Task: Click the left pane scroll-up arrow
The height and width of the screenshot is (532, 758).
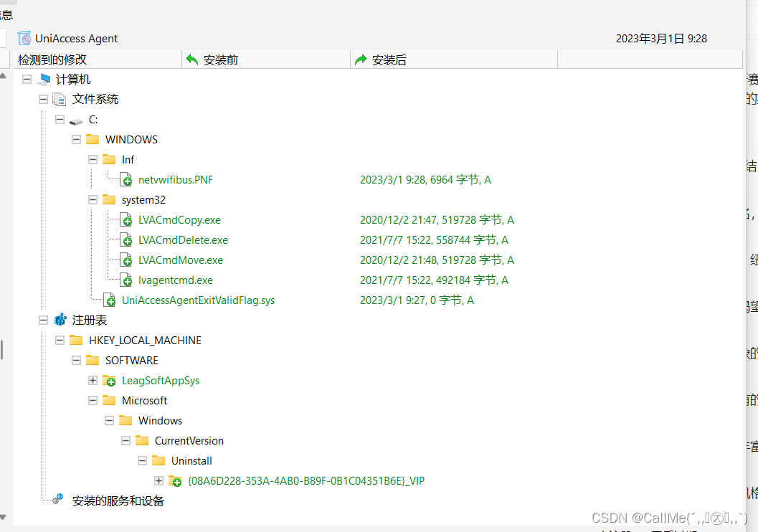Action: [3, 76]
